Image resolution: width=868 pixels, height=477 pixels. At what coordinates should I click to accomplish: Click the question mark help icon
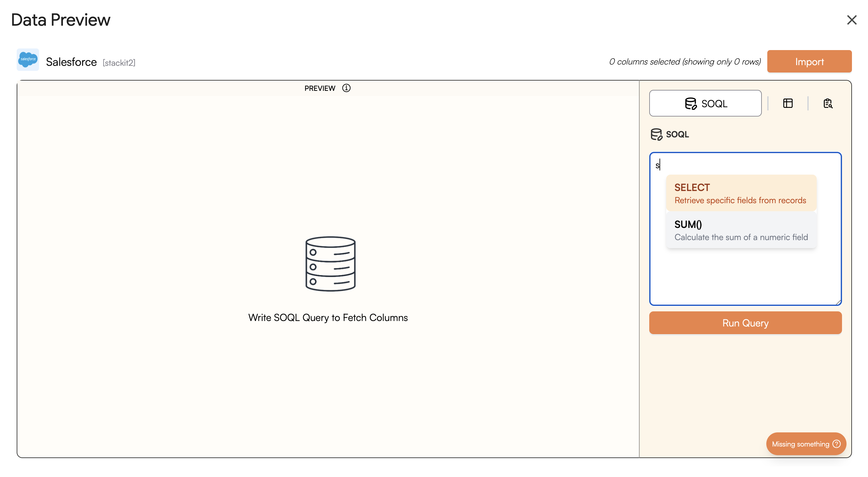[x=836, y=444]
